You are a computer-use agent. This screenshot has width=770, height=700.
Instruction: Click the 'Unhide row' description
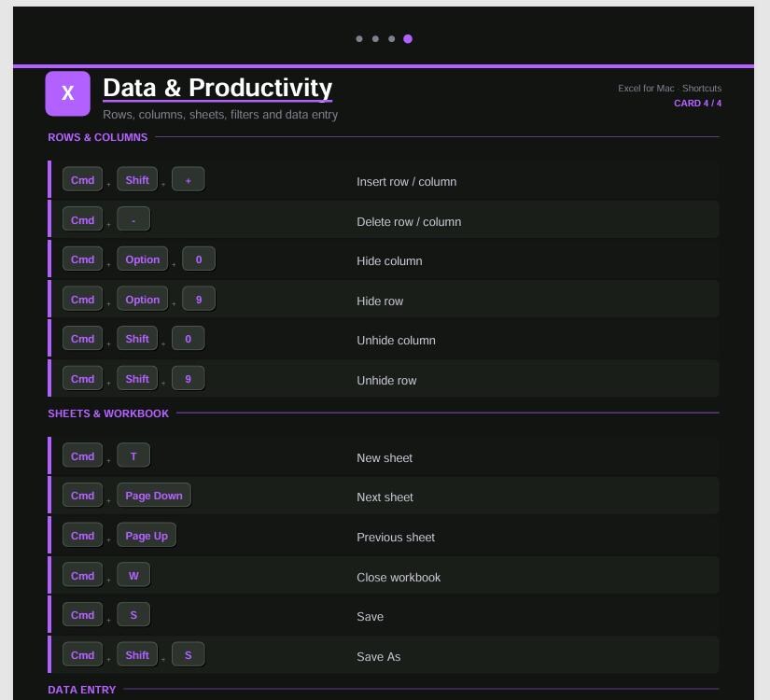tap(387, 381)
